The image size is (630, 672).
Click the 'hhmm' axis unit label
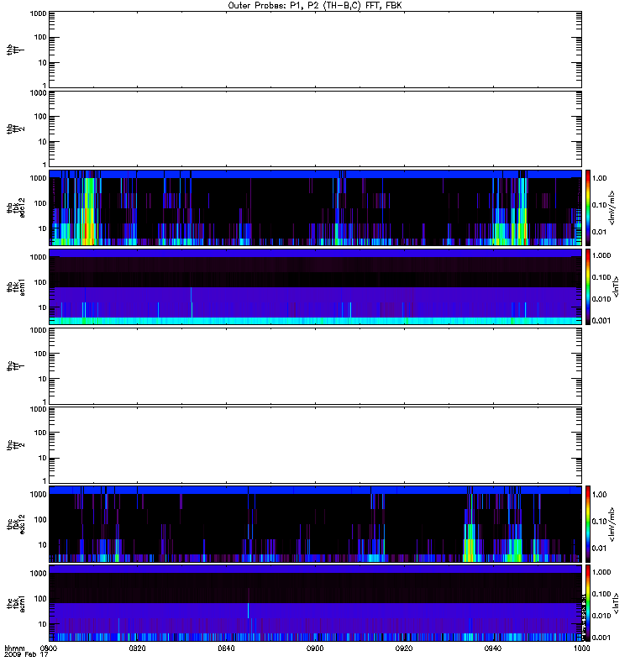tap(14, 648)
